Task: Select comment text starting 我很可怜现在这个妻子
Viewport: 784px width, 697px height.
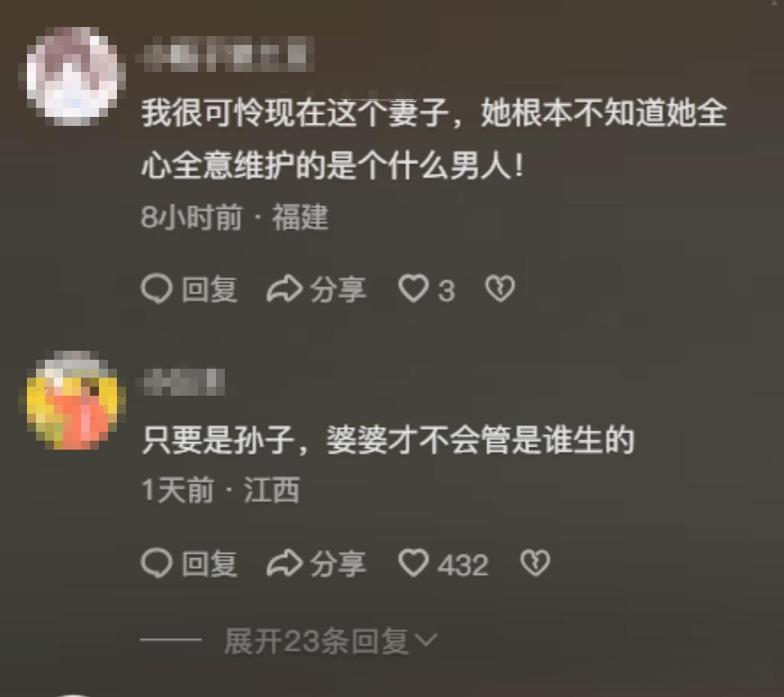Action: pos(433,139)
